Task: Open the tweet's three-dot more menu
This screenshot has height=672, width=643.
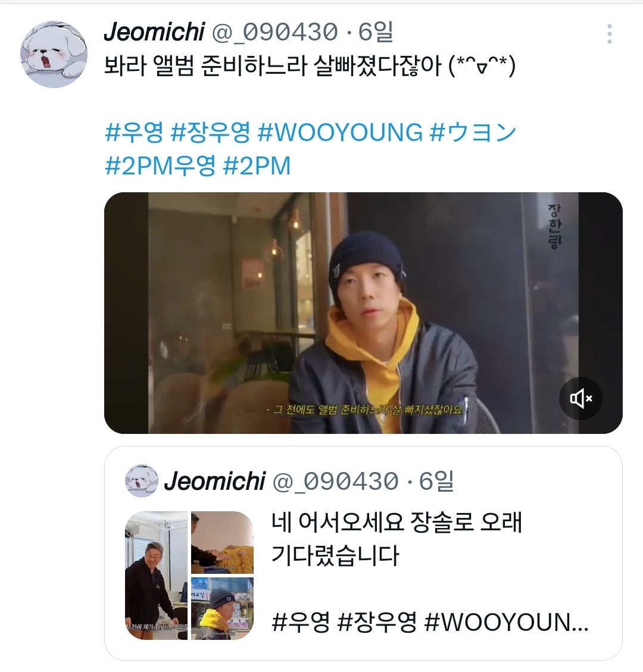Action: pos(609,34)
